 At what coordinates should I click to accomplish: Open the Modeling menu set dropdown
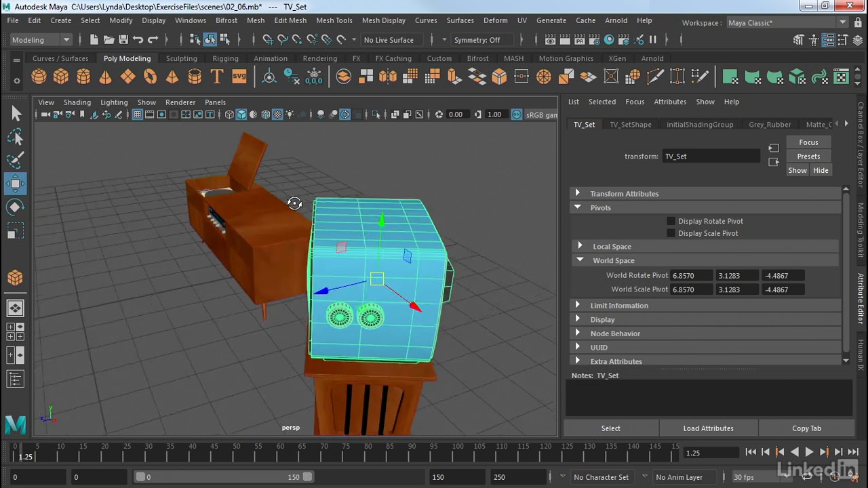pos(41,40)
